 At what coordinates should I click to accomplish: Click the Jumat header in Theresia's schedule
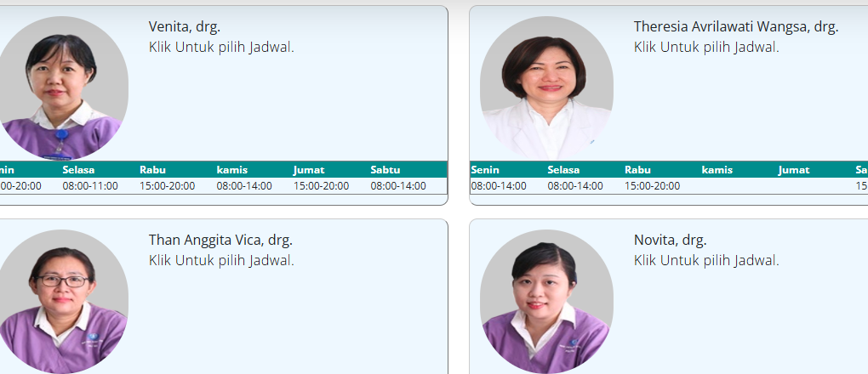click(794, 170)
